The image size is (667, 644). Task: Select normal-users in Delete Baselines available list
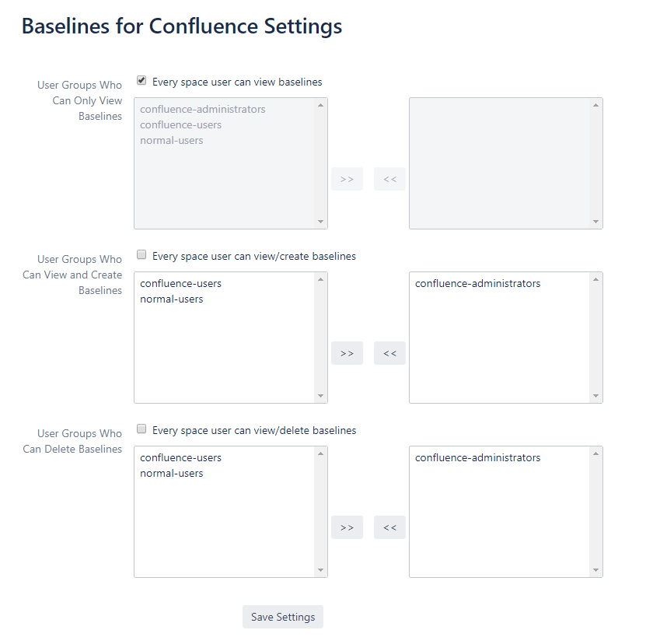pyautogui.click(x=172, y=474)
